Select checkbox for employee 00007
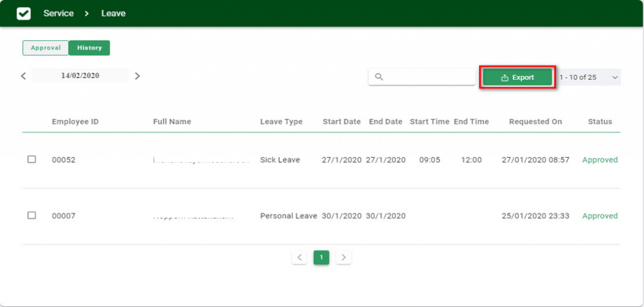This screenshot has height=307, width=644. pyautogui.click(x=31, y=216)
